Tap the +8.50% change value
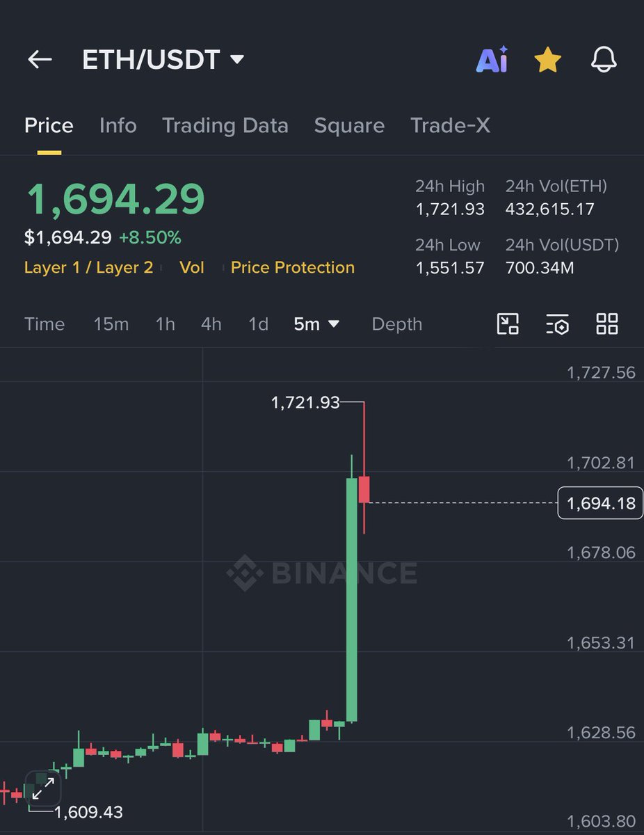The image size is (644, 835). [150, 238]
